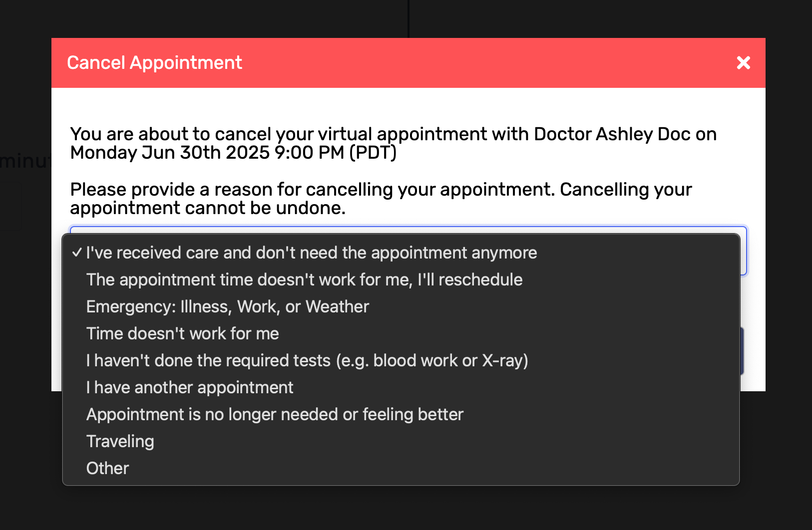Click the "Cancel Appointment" header title
Viewport: 812px width, 530px height.
click(154, 63)
